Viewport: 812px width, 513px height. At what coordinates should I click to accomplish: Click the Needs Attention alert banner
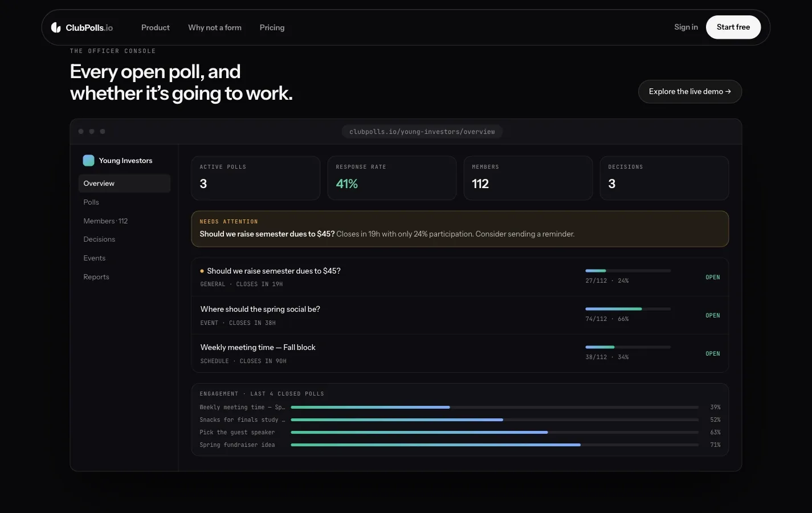point(460,229)
